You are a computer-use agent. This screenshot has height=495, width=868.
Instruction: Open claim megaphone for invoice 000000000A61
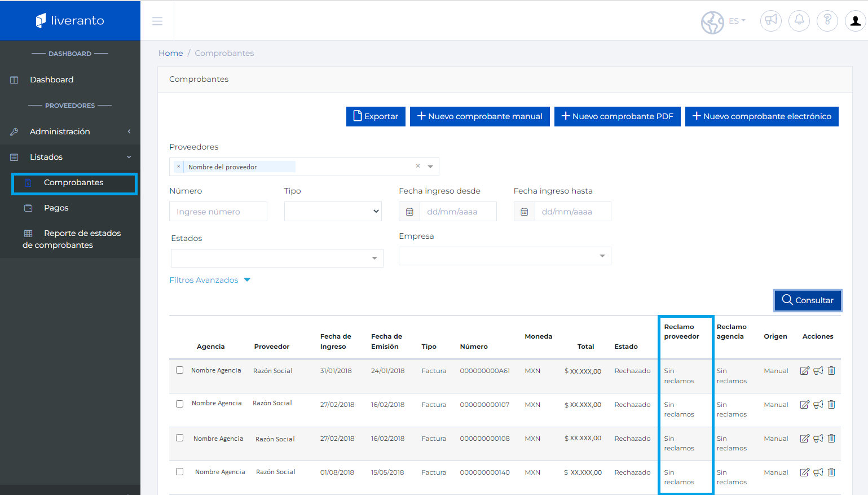pyautogui.click(x=818, y=371)
